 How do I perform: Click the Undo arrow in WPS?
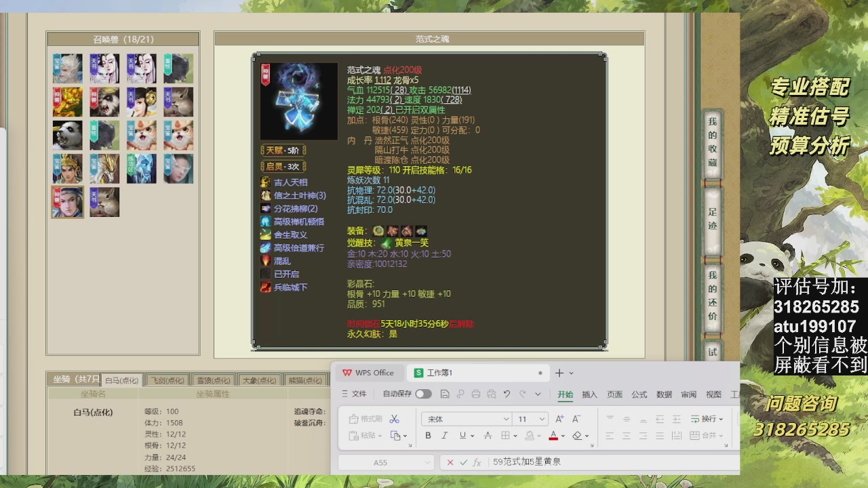[506, 394]
